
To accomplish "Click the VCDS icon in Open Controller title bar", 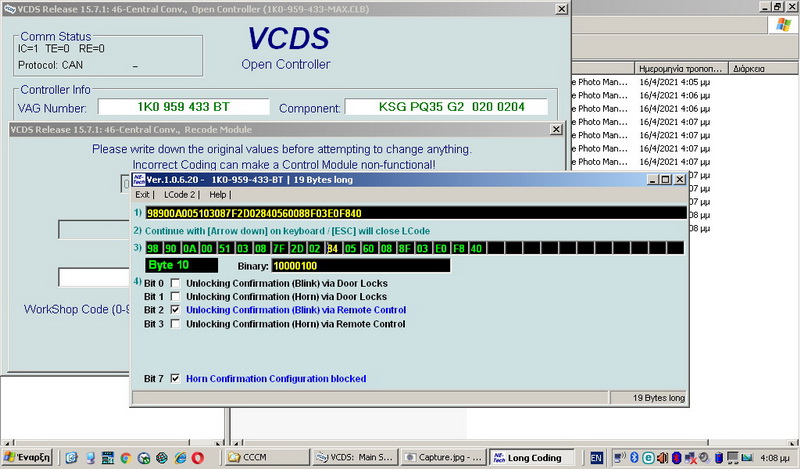I will (10, 9).
